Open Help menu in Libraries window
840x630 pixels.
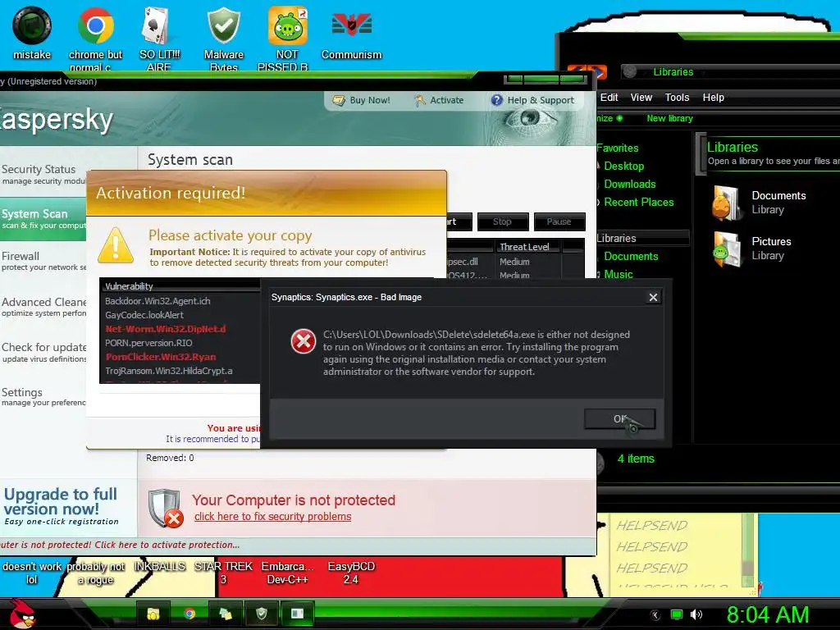coord(713,98)
